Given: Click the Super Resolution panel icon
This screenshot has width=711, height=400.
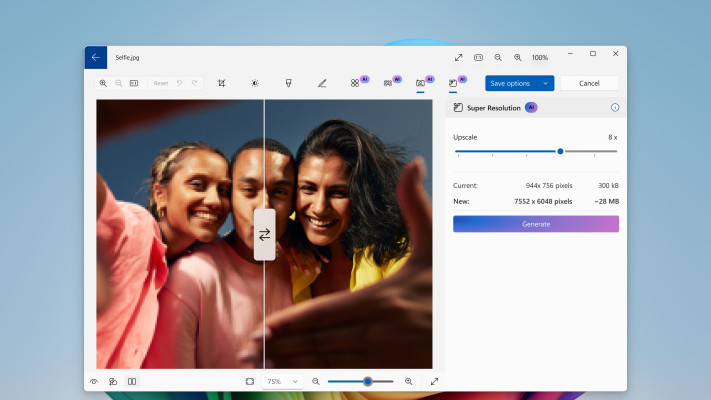Looking at the screenshot, I should coord(458,107).
